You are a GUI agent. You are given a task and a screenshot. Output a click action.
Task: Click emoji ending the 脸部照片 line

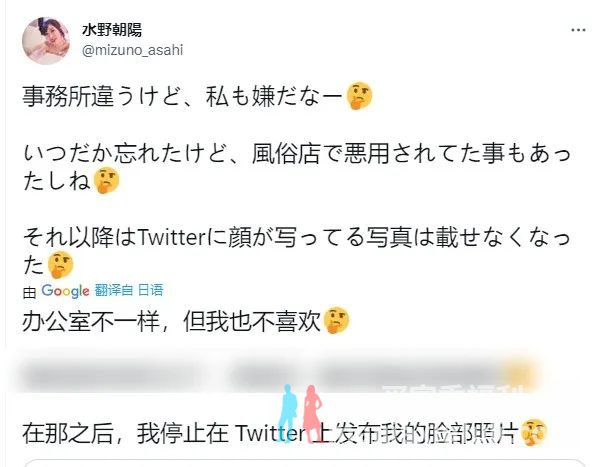534,432
